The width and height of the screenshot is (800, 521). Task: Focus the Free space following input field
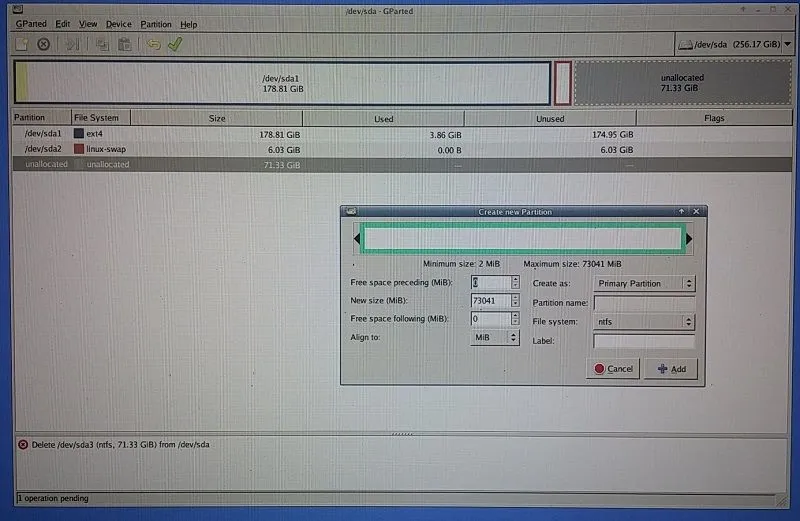pyautogui.click(x=491, y=319)
